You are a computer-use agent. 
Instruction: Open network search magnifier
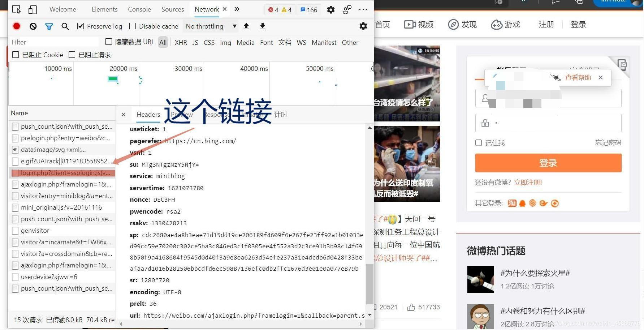[x=65, y=26]
